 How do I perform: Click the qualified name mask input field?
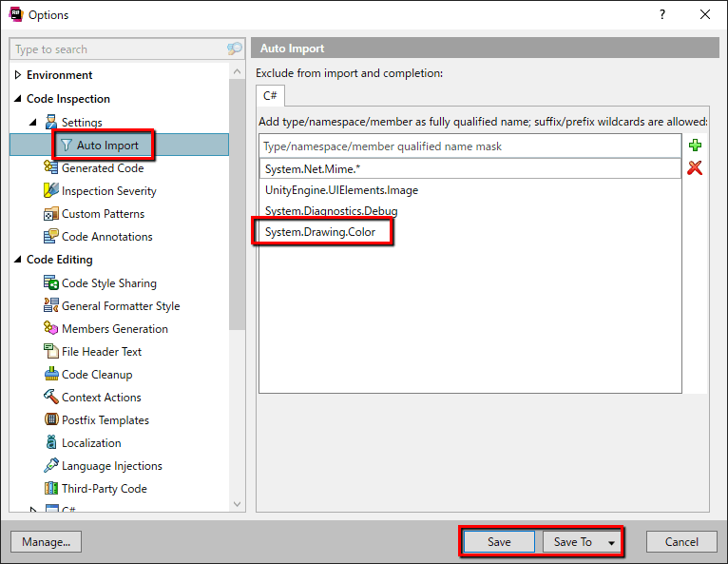coord(469,146)
